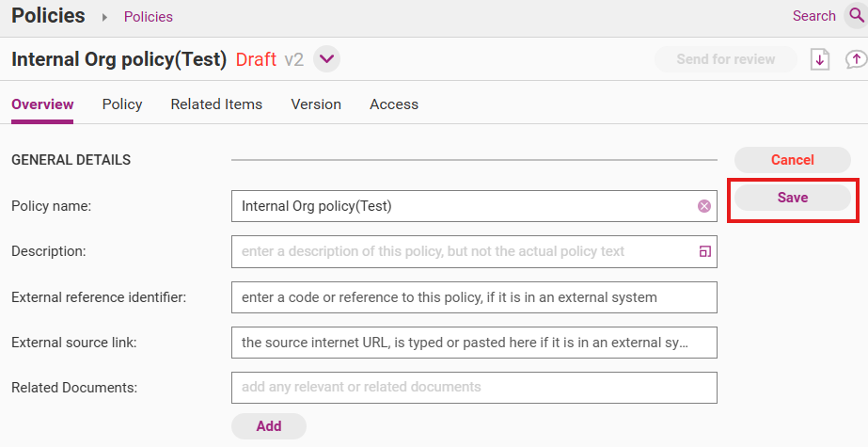Screen dimensions: 868x447
Task: Click the Related Documents input field
Action: [474, 387]
